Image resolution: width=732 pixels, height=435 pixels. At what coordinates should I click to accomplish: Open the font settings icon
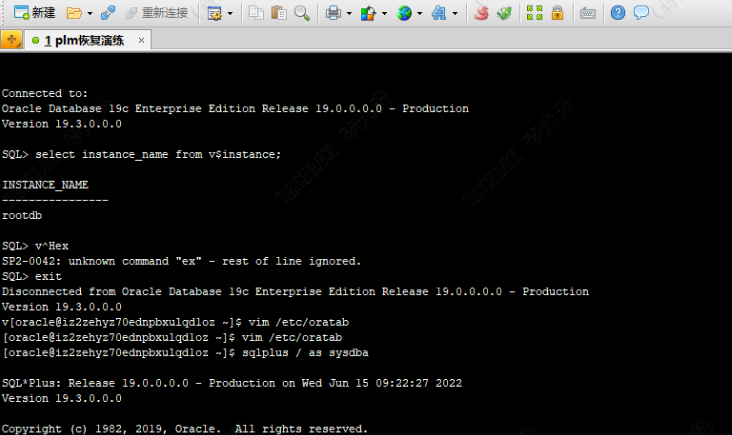coord(438,13)
